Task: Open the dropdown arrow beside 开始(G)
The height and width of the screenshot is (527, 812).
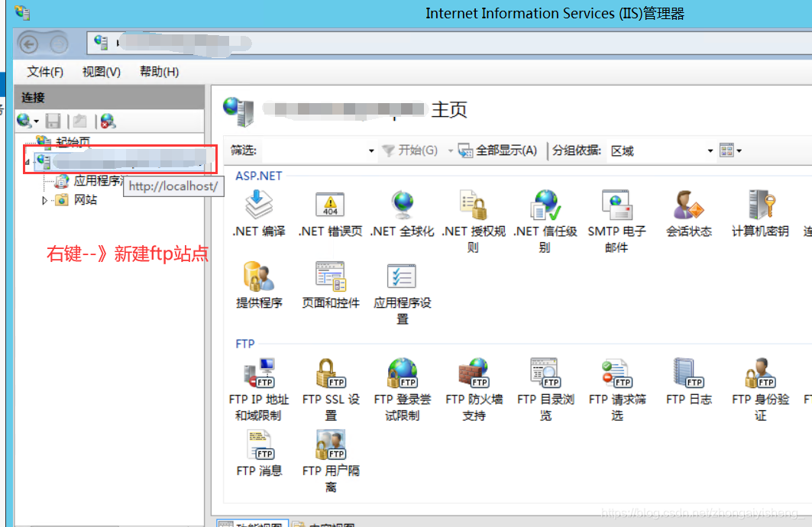Action: tap(451, 150)
